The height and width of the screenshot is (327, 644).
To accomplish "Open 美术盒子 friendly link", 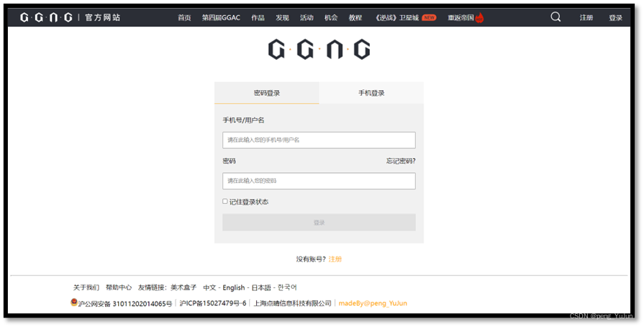I will pos(183,287).
